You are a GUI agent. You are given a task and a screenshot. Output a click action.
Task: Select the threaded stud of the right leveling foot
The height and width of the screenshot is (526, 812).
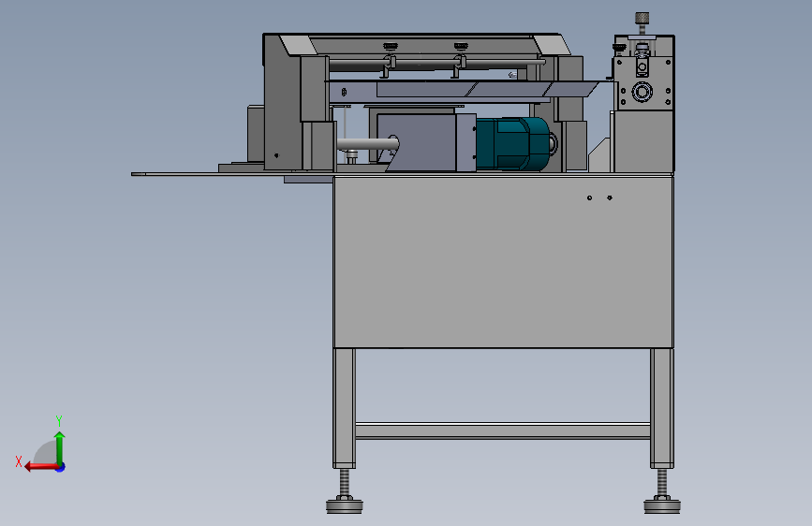662,483
